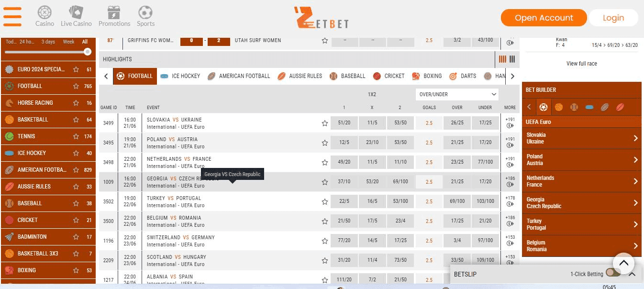Switch to the Cricket highlights tab
644x289 pixels.
tap(389, 76)
